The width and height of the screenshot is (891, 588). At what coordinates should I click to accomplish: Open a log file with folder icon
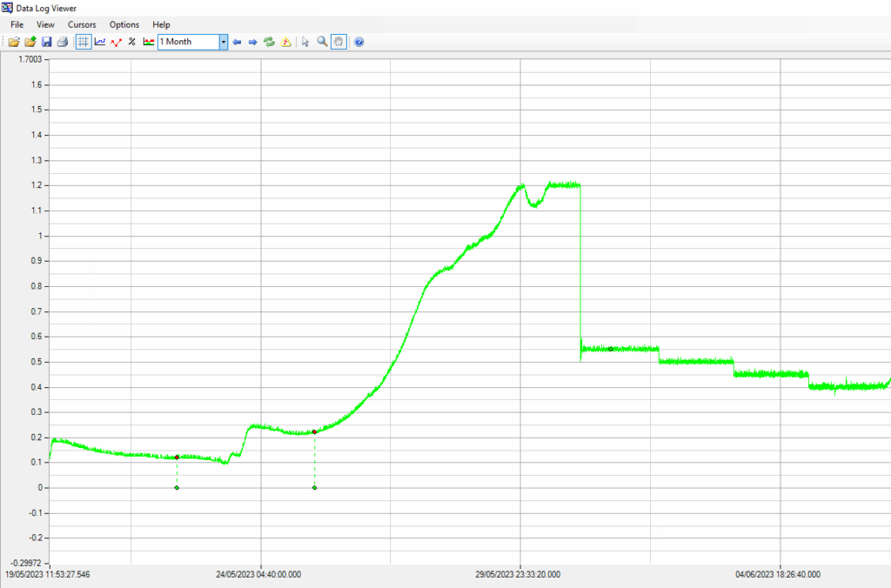point(14,42)
